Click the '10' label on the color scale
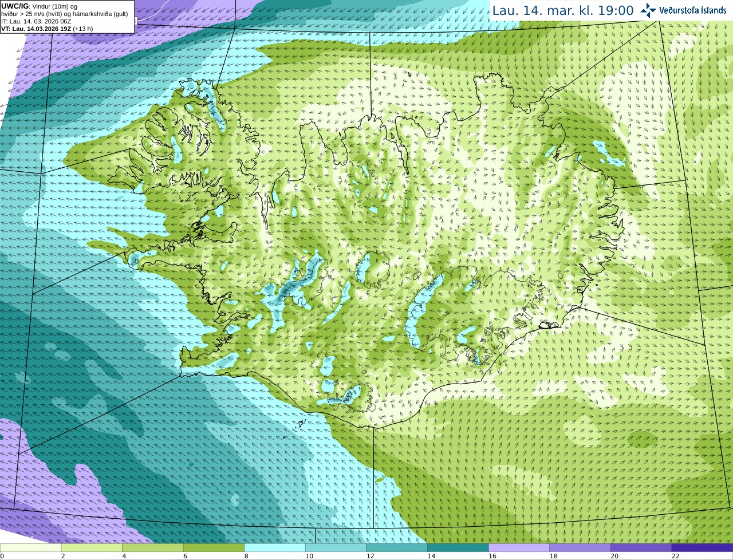 (309, 556)
